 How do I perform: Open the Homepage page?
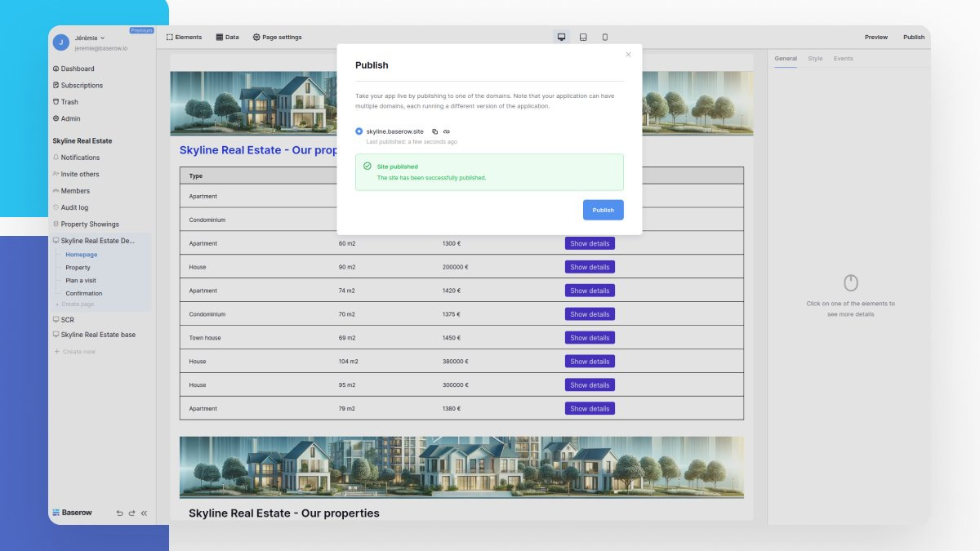point(82,255)
